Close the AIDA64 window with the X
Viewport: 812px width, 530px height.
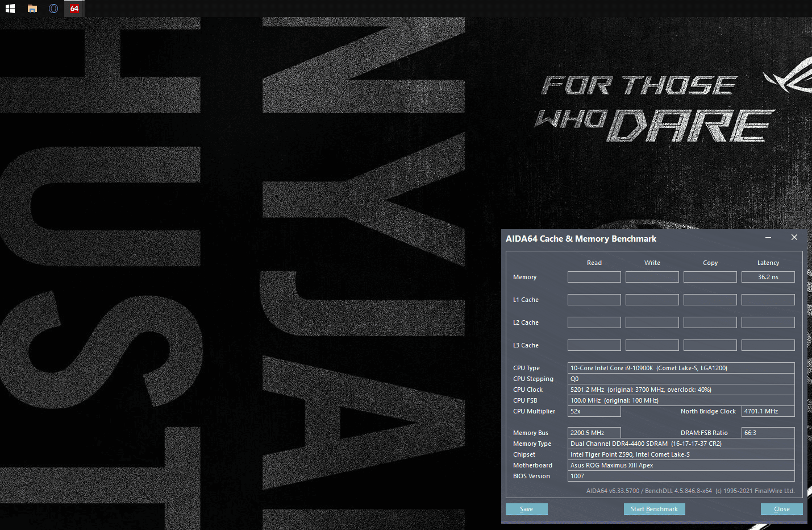pos(794,238)
